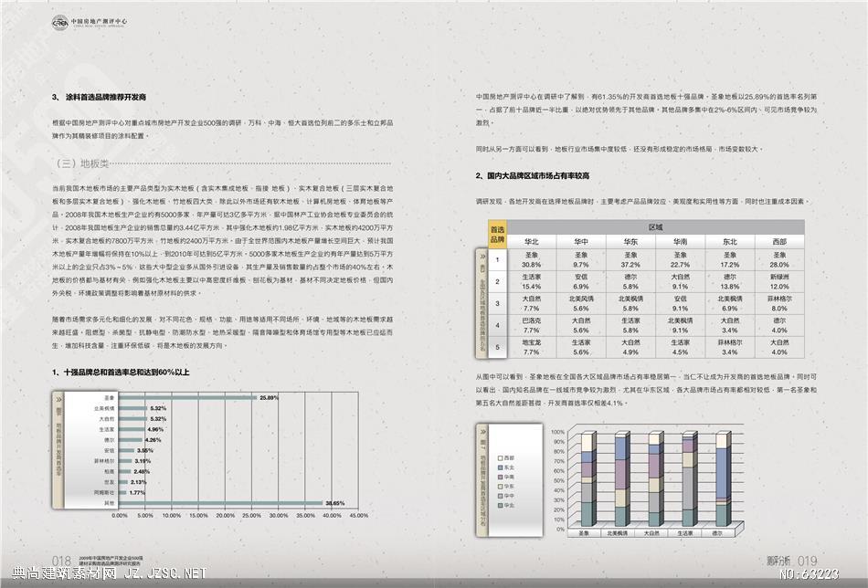This screenshot has width=868, height=588.
Task: Click the double-chevron icon beside the horizontal bar chart
Action: [58, 398]
